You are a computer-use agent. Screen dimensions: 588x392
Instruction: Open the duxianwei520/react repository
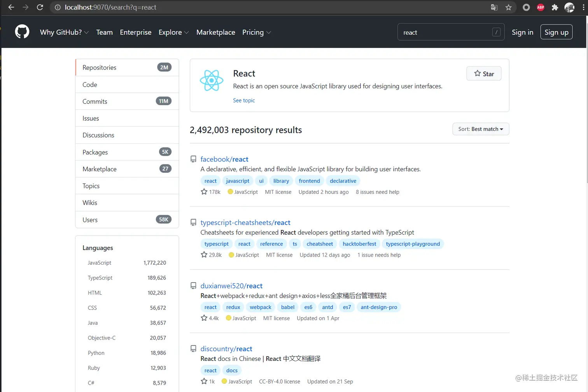pyautogui.click(x=231, y=286)
